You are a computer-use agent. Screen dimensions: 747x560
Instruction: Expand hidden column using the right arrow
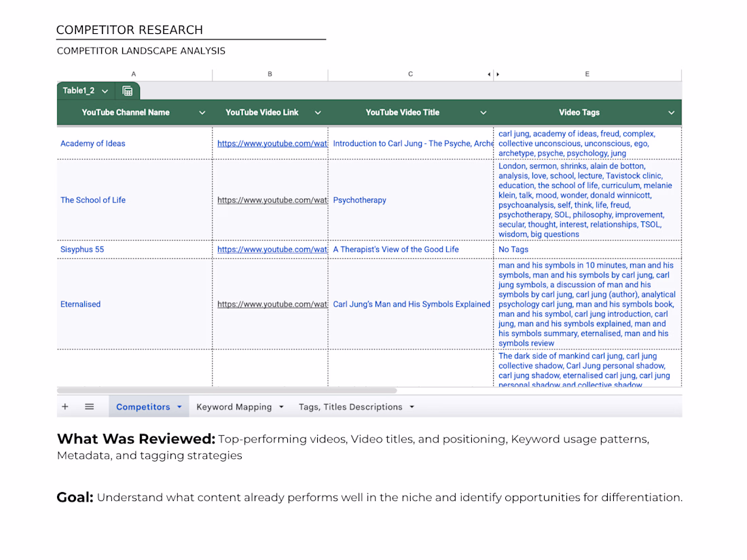[498, 74]
